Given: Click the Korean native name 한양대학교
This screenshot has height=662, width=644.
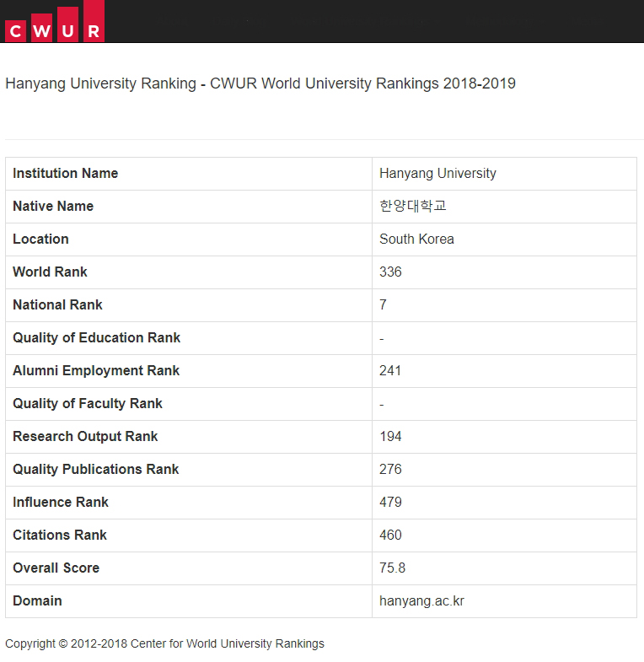Looking at the screenshot, I should pyautogui.click(x=412, y=207).
